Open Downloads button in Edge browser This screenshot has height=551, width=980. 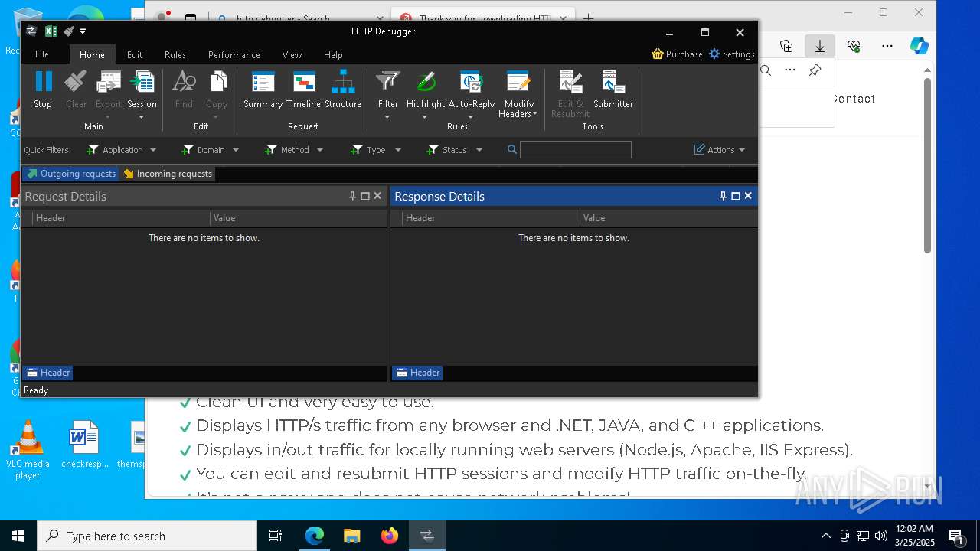[x=820, y=46]
